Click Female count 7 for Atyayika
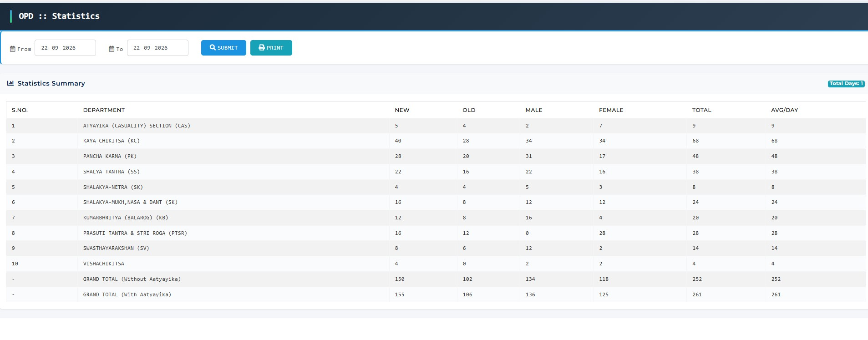Screen dimensions: 868x340 click(x=601, y=126)
